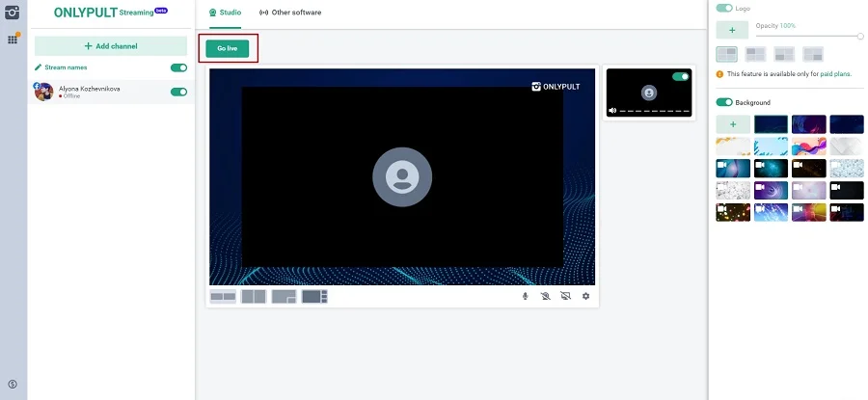
Task: Click the Add channel button
Action: pos(111,45)
